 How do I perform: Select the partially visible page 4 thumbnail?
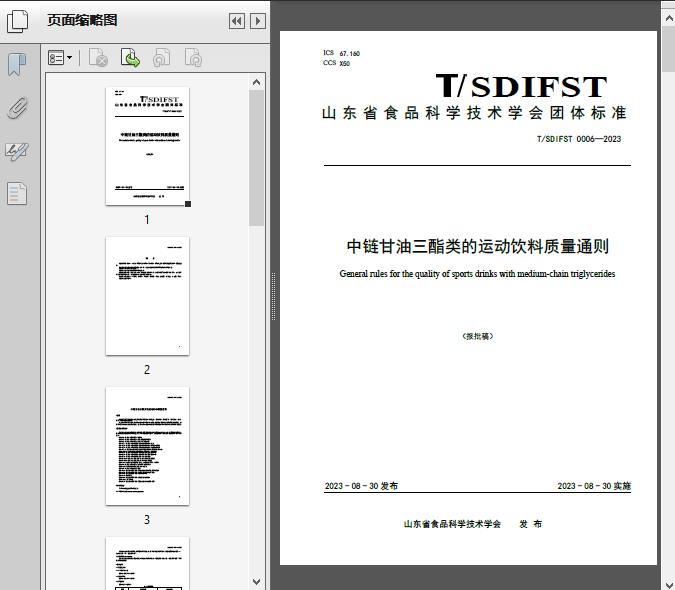(147, 563)
